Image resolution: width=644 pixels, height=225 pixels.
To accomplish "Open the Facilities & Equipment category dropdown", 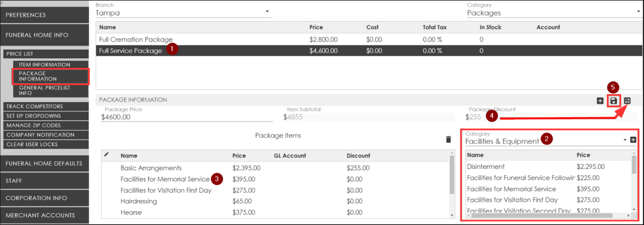I will click(625, 140).
